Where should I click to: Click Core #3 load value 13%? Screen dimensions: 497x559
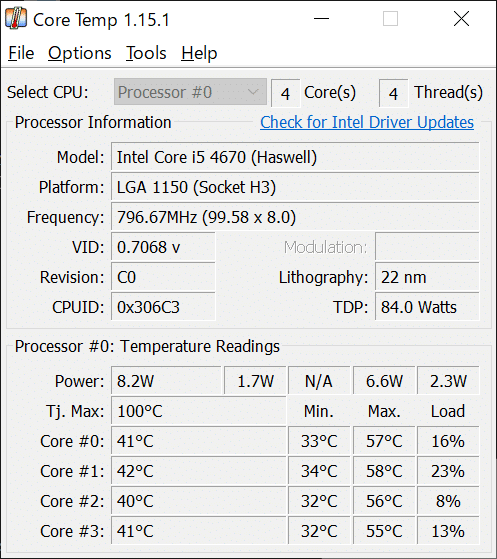(x=448, y=530)
